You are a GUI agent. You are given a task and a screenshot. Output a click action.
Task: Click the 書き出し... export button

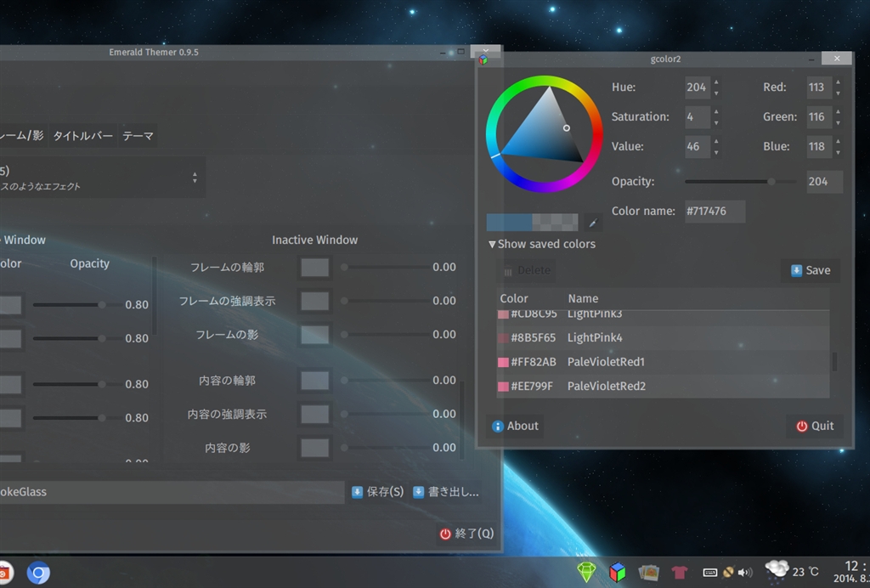pyautogui.click(x=446, y=492)
